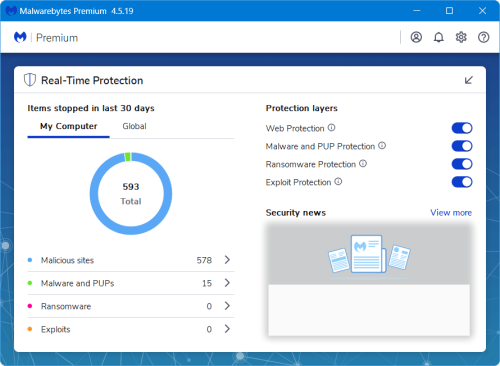Collapse Real-Time Protection panel arrow icon
500x366 pixels.
pos(469,80)
